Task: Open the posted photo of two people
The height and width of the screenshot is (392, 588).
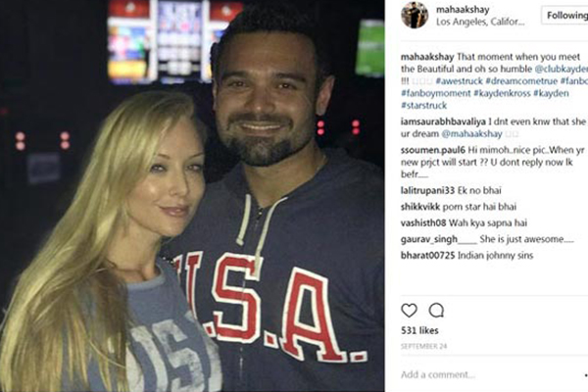Action: tap(192, 196)
